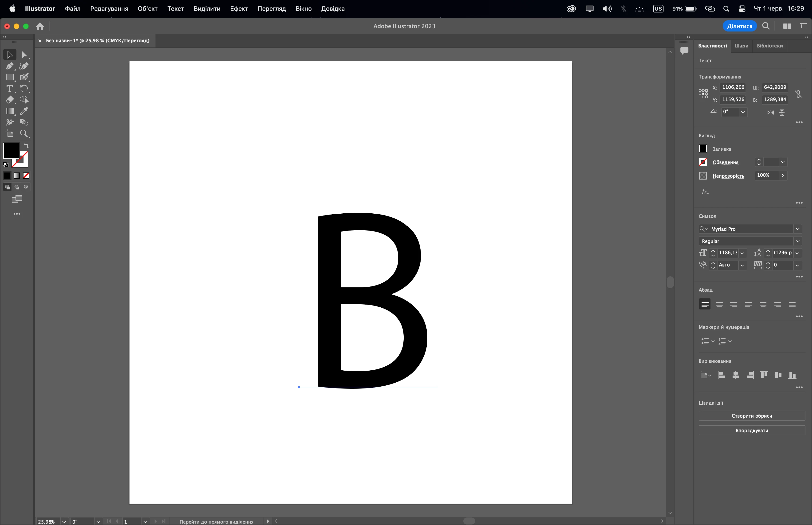Open the rotation angle dropdown

[743, 112]
